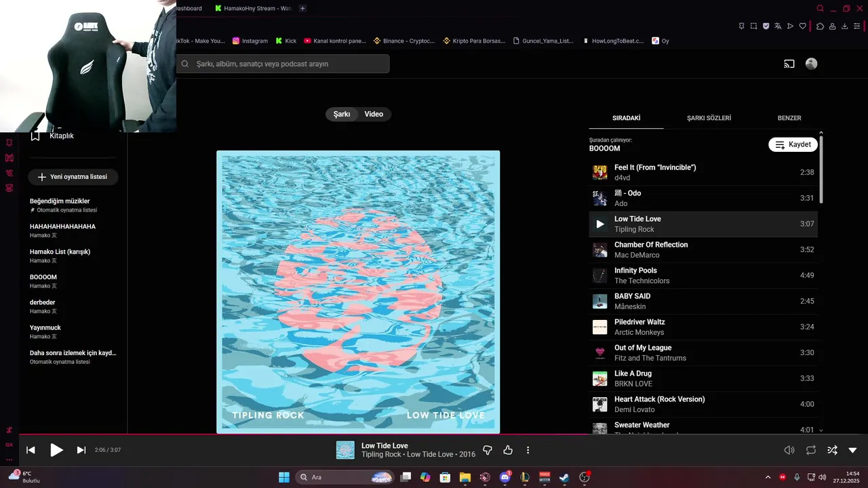Open the HowLongToBeat bookmark
The width and height of the screenshot is (868, 488).
(613, 41)
